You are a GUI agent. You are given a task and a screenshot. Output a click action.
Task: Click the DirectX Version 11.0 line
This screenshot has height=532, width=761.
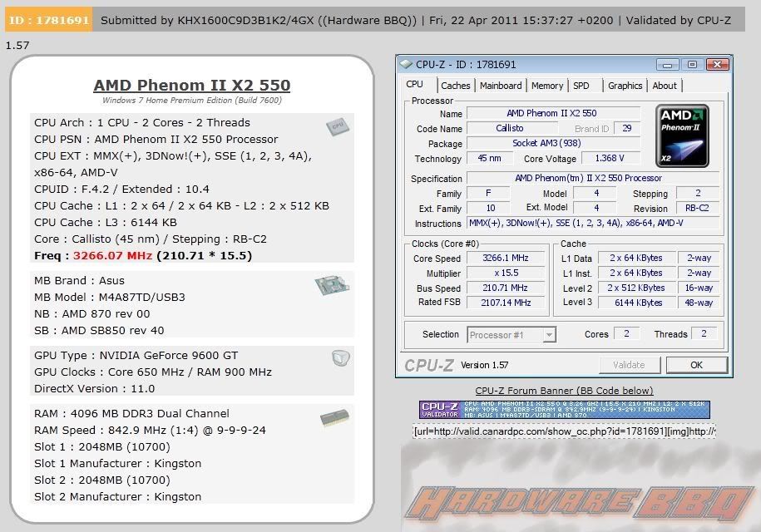tap(94, 389)
